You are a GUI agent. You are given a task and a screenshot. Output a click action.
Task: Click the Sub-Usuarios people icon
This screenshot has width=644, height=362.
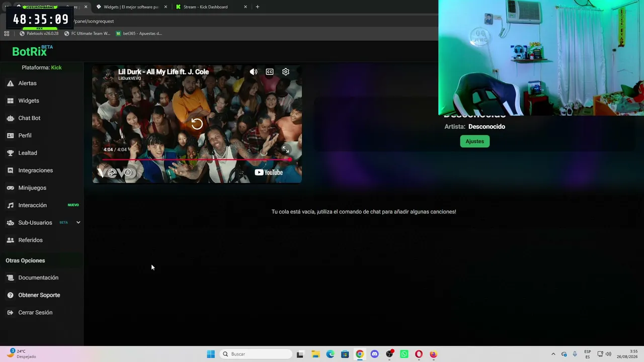pos(10,223)
